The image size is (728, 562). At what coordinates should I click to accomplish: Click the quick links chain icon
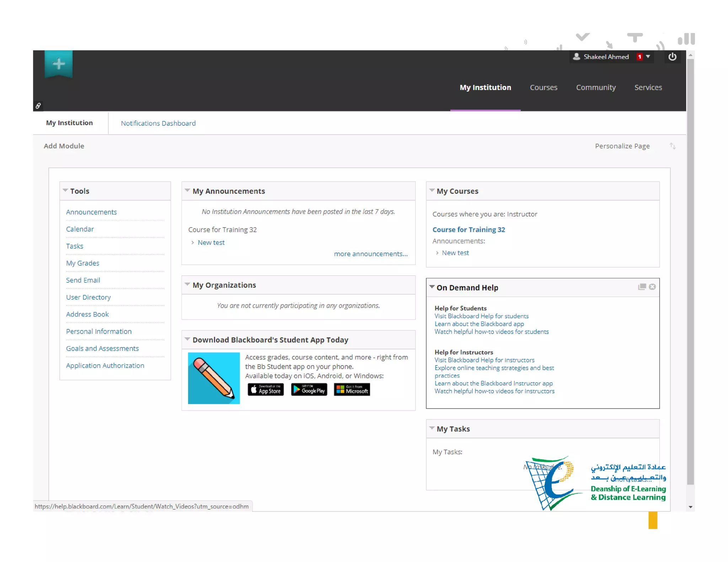tap(38, 106)
